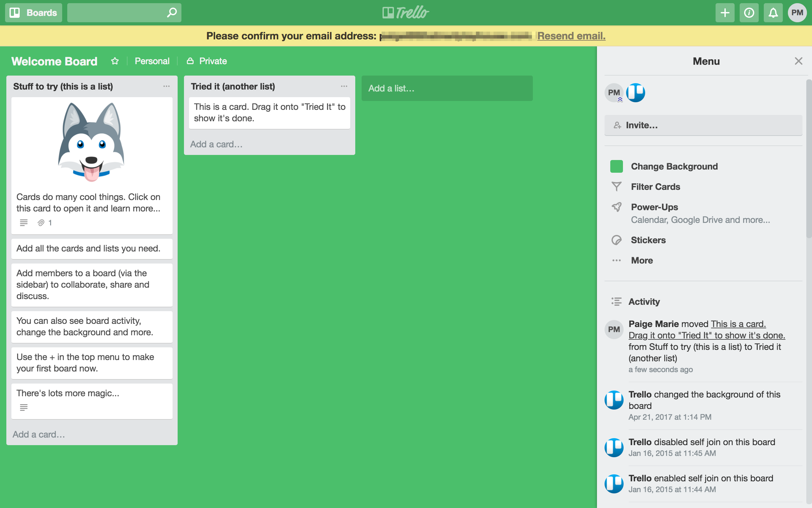Screen dimensions: 812x508
Task: Click the description icon on husky card
Action: click(x=23, y=223)
